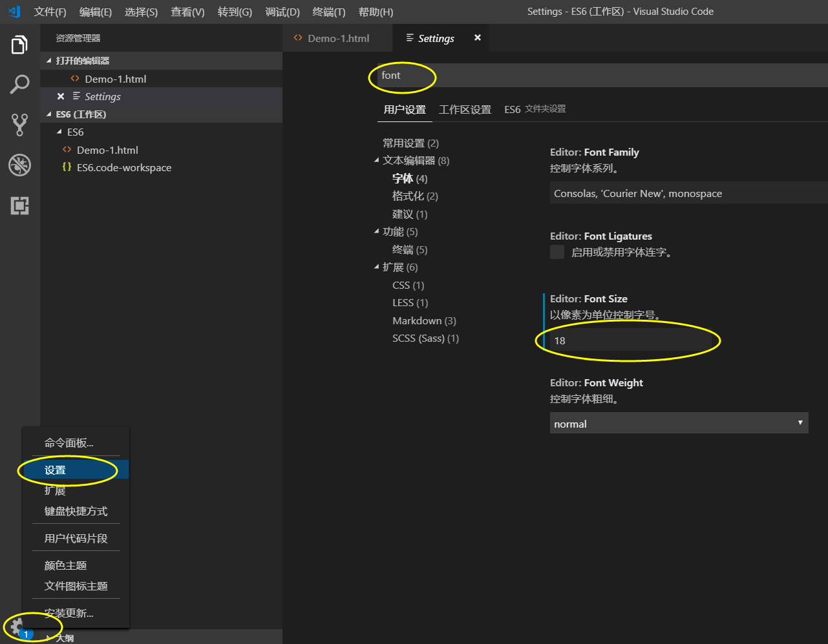The image size is (828, 644).
Task: Choose Extensions in gear menu
Action: pyautogui.click(x=76, y=490)
